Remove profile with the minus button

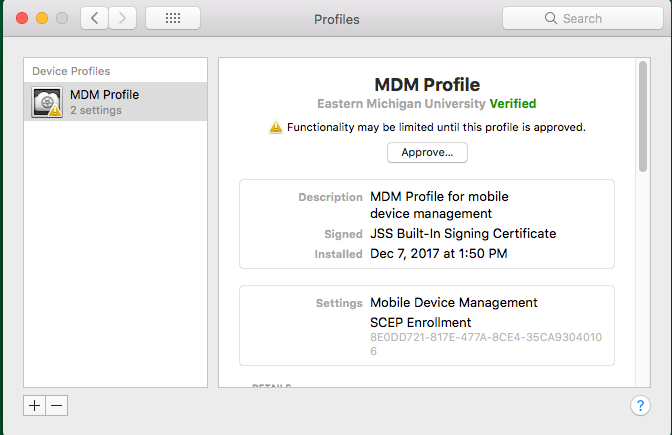(x=57, y=405)
